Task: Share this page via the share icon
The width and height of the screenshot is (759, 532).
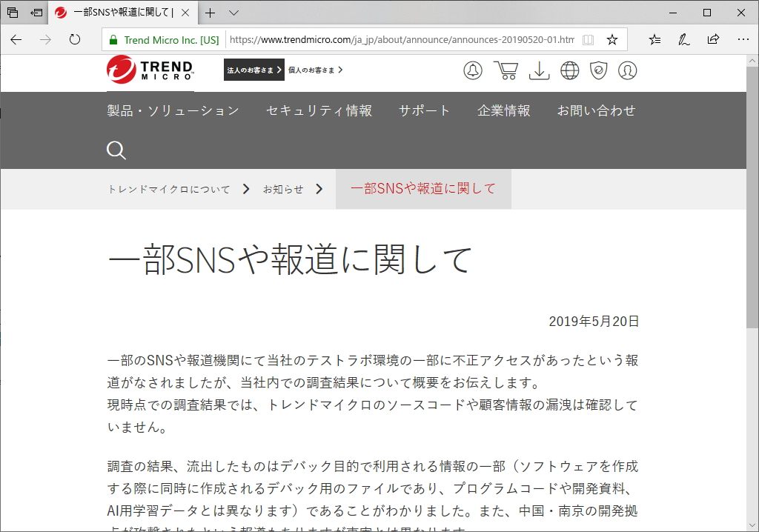Action: pos(713,38)
